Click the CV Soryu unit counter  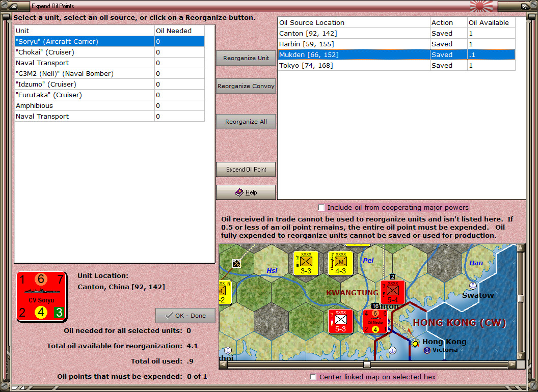tap(41, 296)
